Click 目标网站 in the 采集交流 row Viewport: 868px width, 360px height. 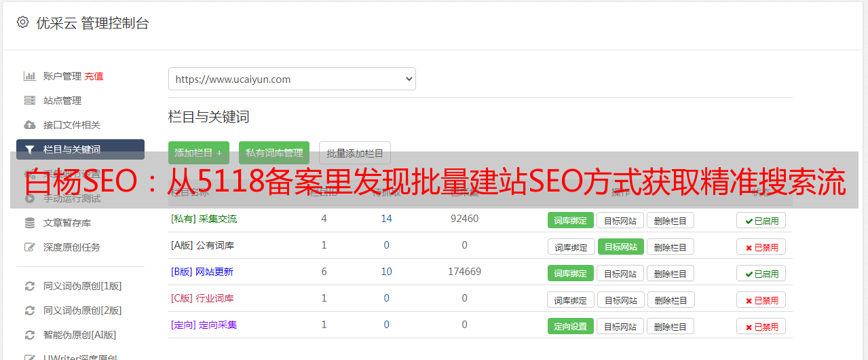click(x=620, y=220)
